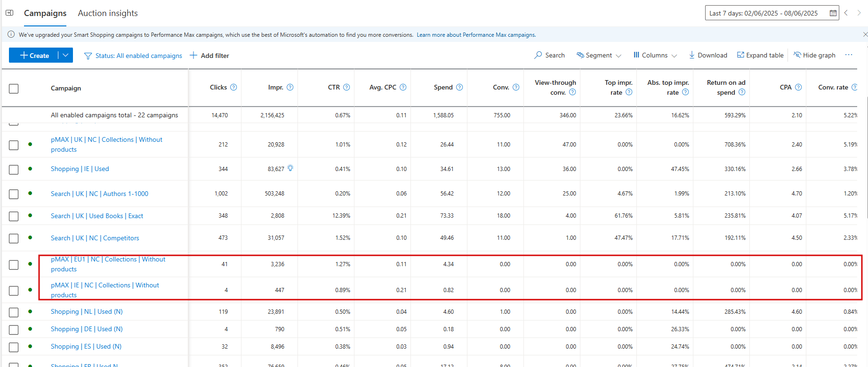Switch to the Auction insights tab
This screenshot has width=868, height=367.
tap(108, 13)
